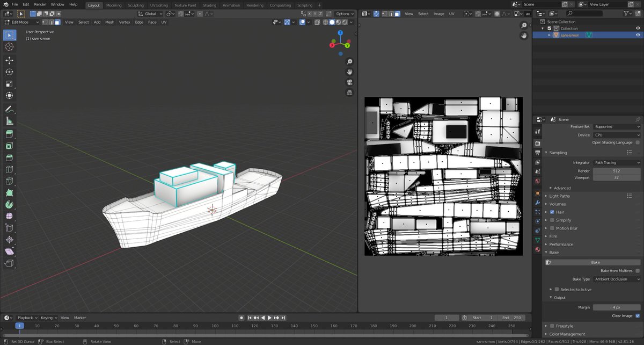Click the Bake button
Image resolution: width=644 pixels, height=345 pixels.
pyautogui.click(x=593, y=262)
